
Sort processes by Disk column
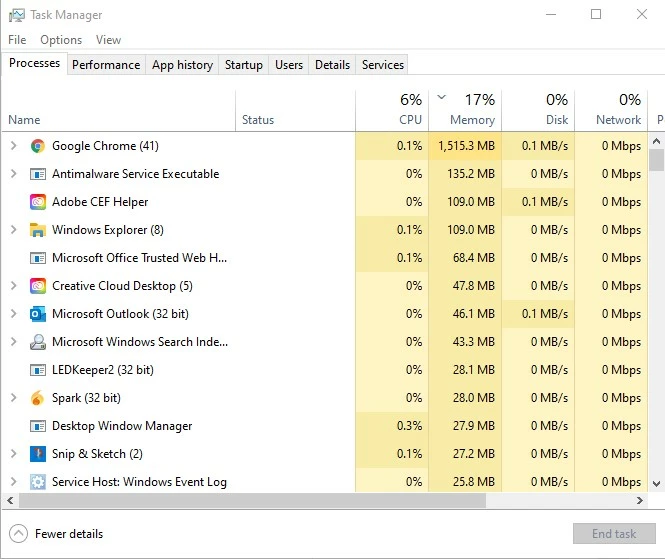tap(538, 110)
